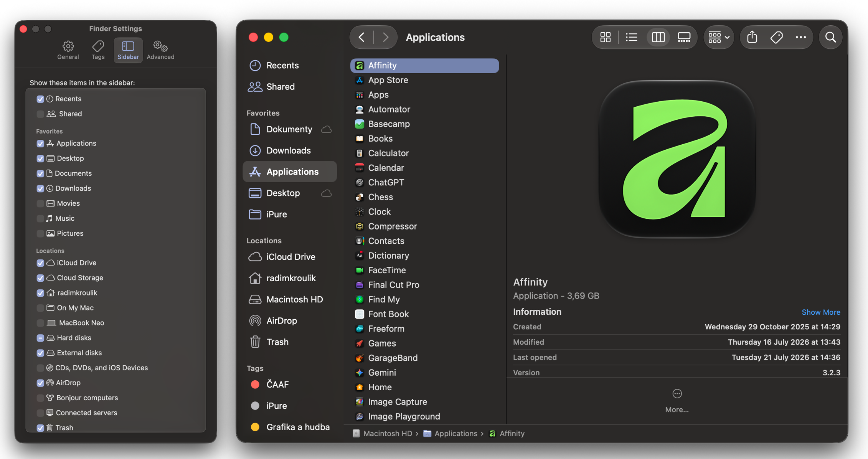Open Shared in the Finder sidebar
The height and width of the screenshot is (459, 868).
290,86
